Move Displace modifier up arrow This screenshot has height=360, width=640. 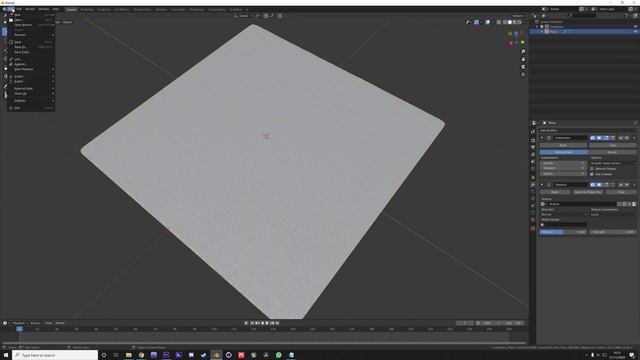click(620, 184)
